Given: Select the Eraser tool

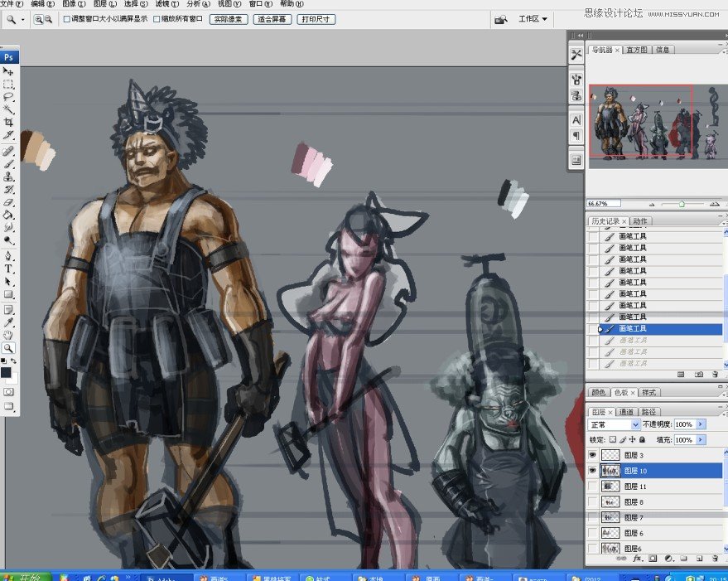Looking at the screenshot, I should pyautogui.click(x=8, y=202).
